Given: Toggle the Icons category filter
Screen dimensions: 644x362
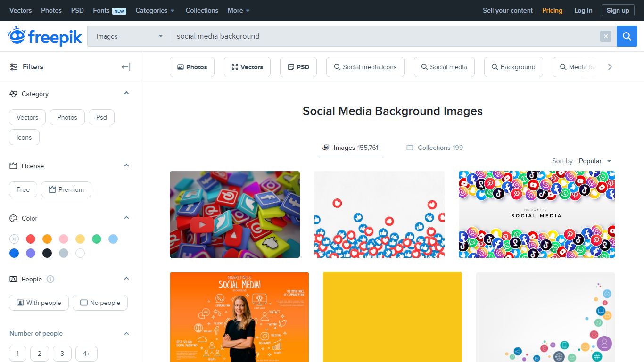Looking at the screenshot, I should coord(24,137).
